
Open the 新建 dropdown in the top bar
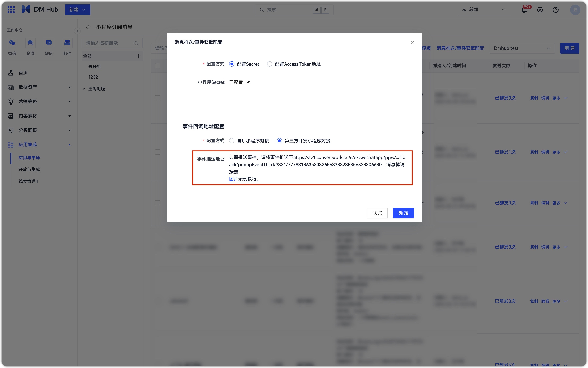point(78,10)
